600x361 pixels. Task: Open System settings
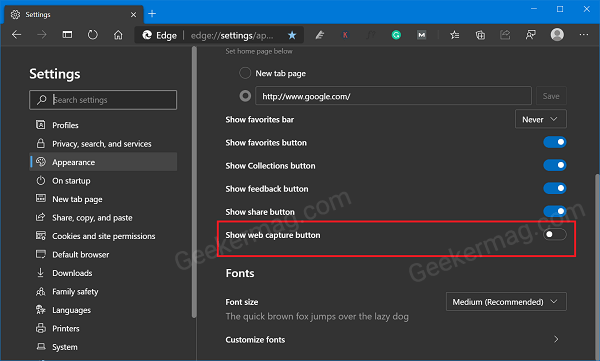[103, 347]
